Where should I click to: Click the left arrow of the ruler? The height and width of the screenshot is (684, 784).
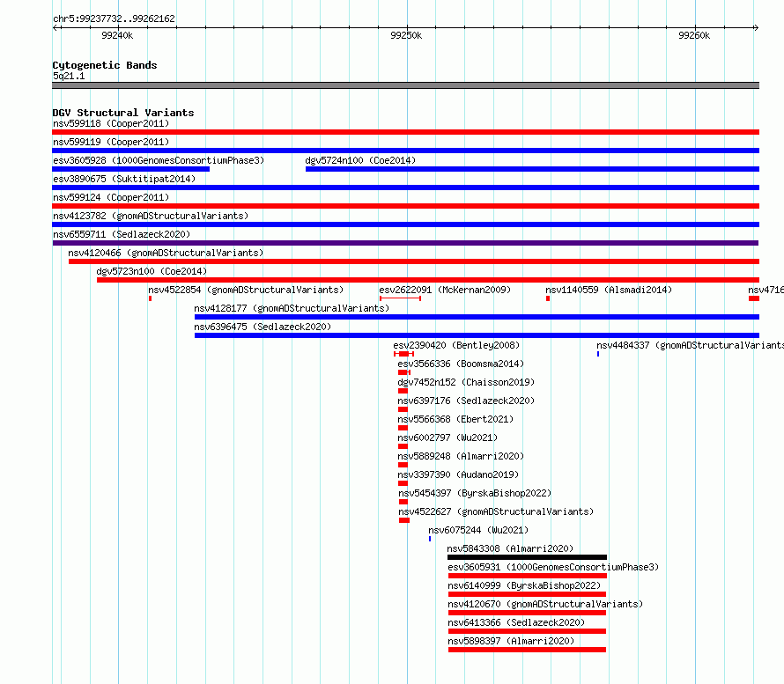coord(55,27)
